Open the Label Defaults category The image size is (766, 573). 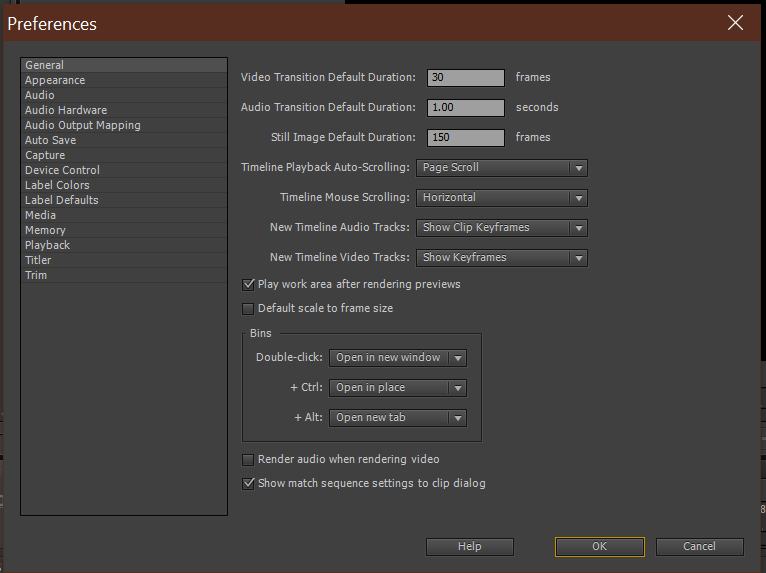[124, 200]
